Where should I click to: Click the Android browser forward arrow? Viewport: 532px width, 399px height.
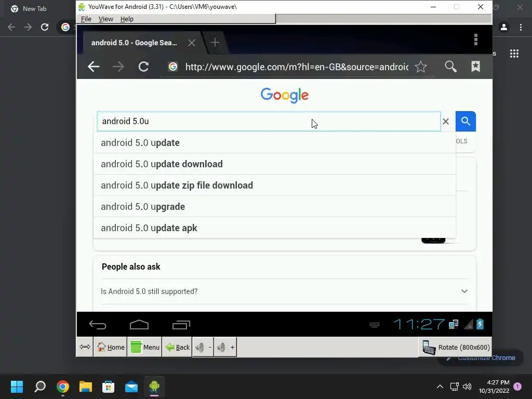point(118,66)
